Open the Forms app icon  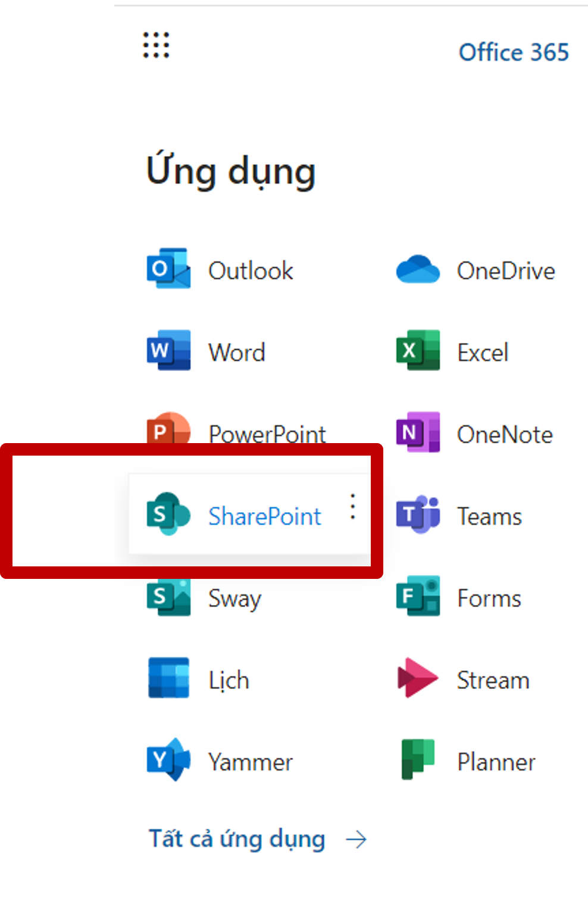pos(418,596)
